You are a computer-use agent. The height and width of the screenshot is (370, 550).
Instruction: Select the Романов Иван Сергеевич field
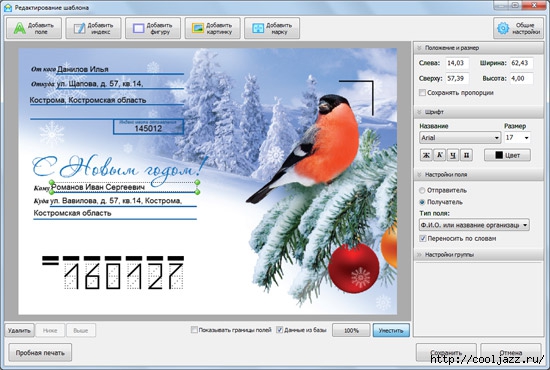coord(124,187)
